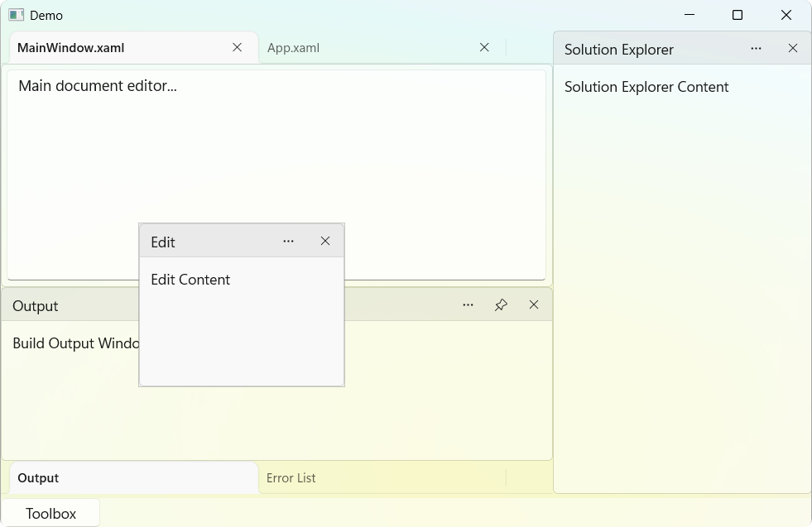
Task: Switch to the App.xaml document tab
Action: click(382, 48)
